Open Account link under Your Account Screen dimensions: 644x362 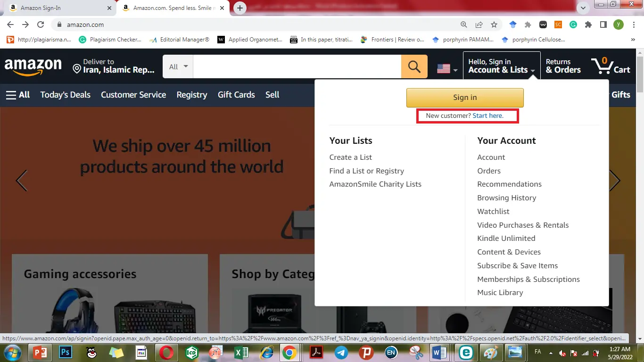(491, 157)
